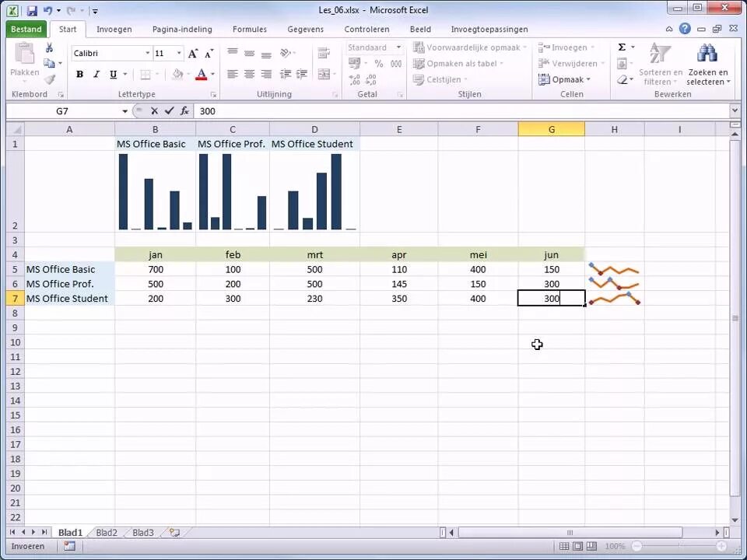This screenshot has height=560, width=747.
Task: Open the Beeld ribbon tab
Action: (420, 29)
